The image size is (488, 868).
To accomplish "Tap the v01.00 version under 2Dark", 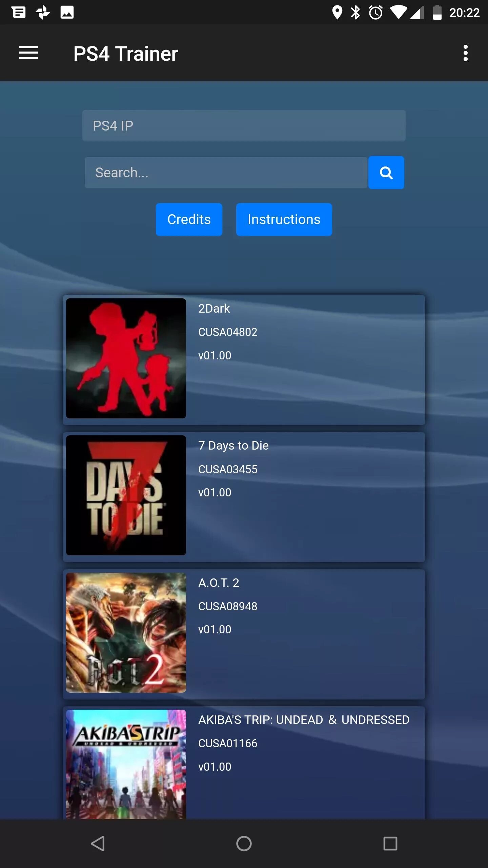I will (x=215, y=355).
